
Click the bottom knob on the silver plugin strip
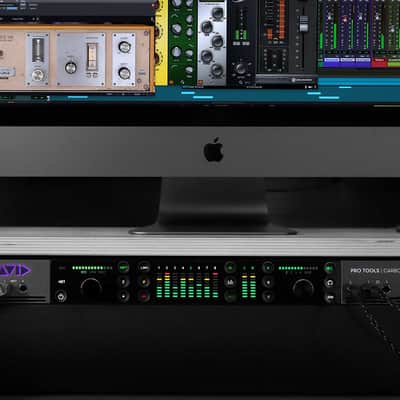217,70
